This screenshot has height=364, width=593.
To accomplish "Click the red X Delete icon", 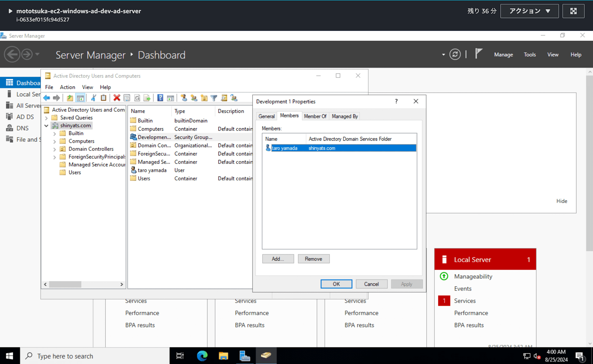I will pyautogui.click(x=117, y=98).
